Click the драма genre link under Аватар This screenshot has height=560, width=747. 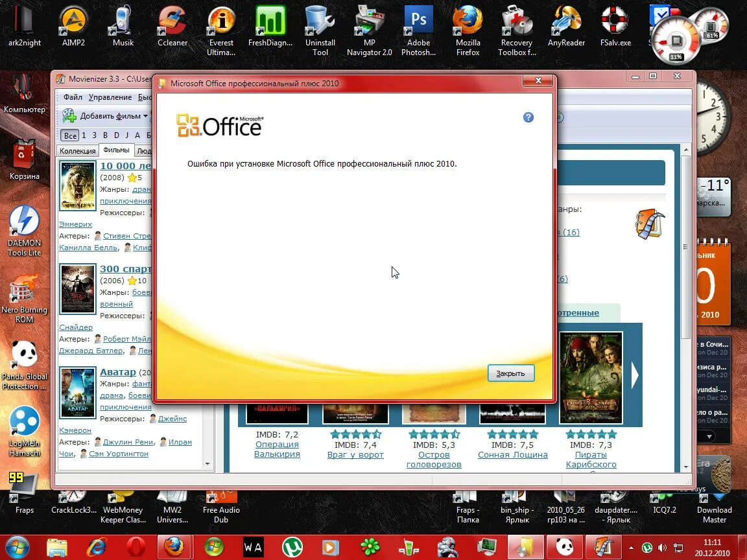112,395
